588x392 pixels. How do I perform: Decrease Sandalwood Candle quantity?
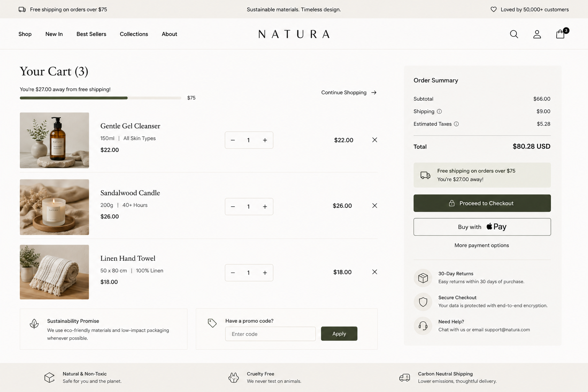click(233, 207)
